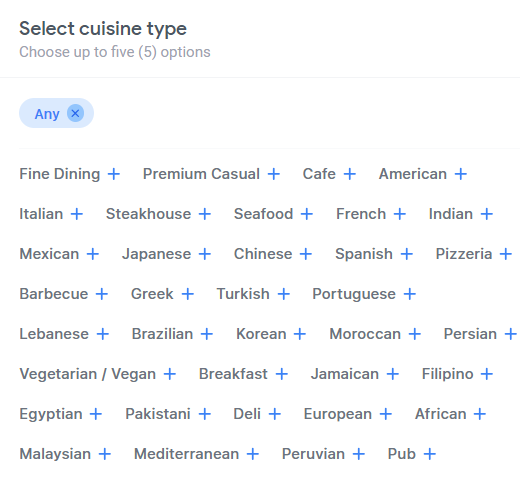This screenshot has width=520, height=486.
Task: Choose Korean from the cuisine list
Action: click(x=261, y=334)
